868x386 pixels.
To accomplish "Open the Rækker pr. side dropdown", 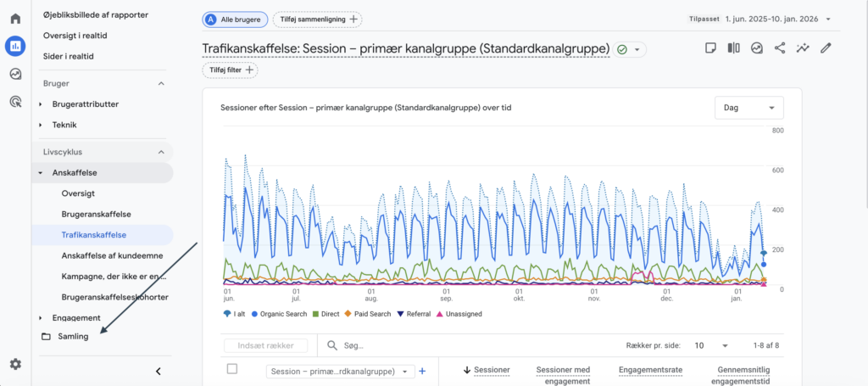I will pyautogui.click(x=710, y=346).
